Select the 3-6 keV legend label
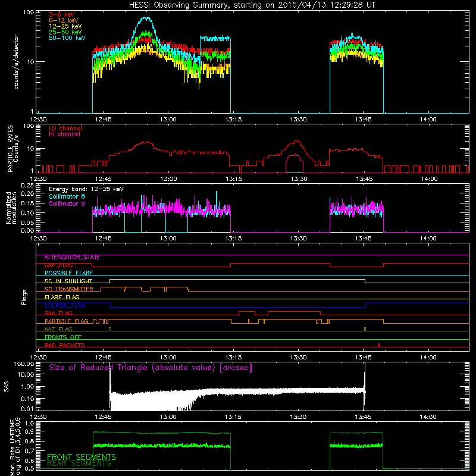 click(61, 14)
